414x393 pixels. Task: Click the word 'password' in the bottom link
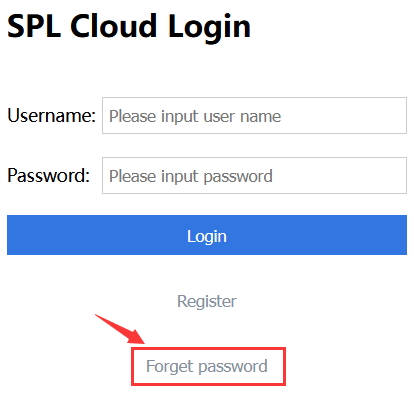click(x=233, y=367)
